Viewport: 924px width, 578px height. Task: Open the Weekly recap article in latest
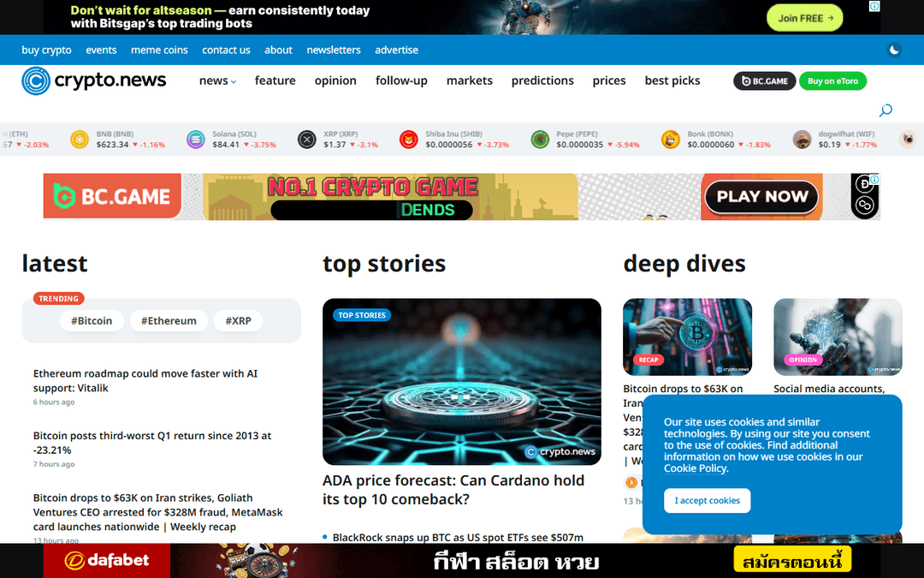click(x=158, y=512)
